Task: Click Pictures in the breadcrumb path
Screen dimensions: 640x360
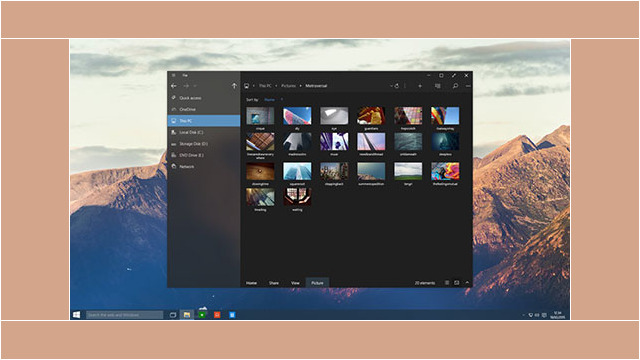Action: [288, 86]
